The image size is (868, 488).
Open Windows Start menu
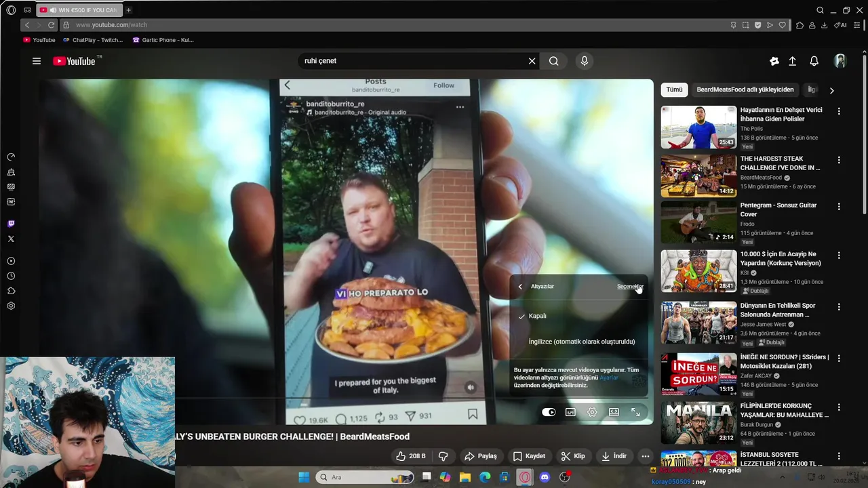pyautogui.click(x=304, y=477)
